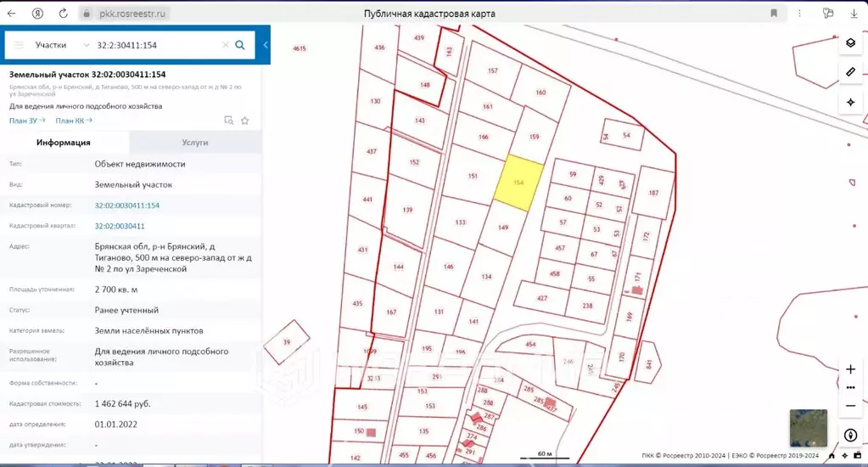Switch to the Услуги tab
This screenshot has width=868, height=467.
(195, 143)
